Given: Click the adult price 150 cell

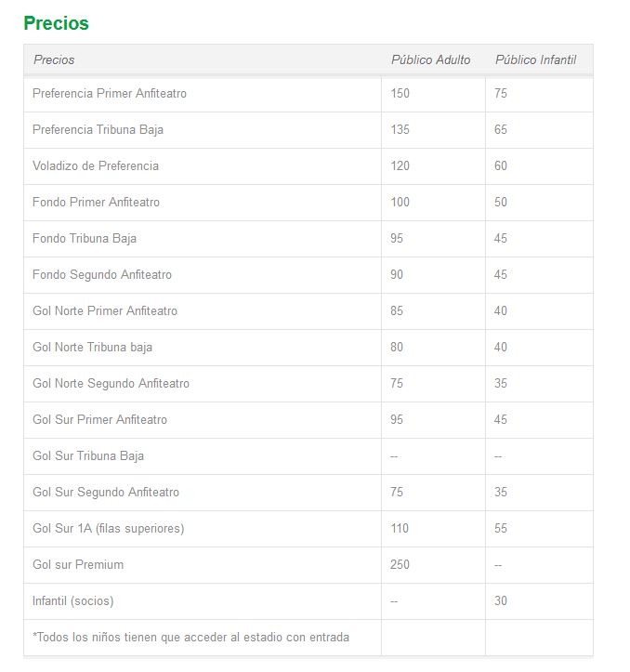Looking at the screenshot, I should coord(433,94).
